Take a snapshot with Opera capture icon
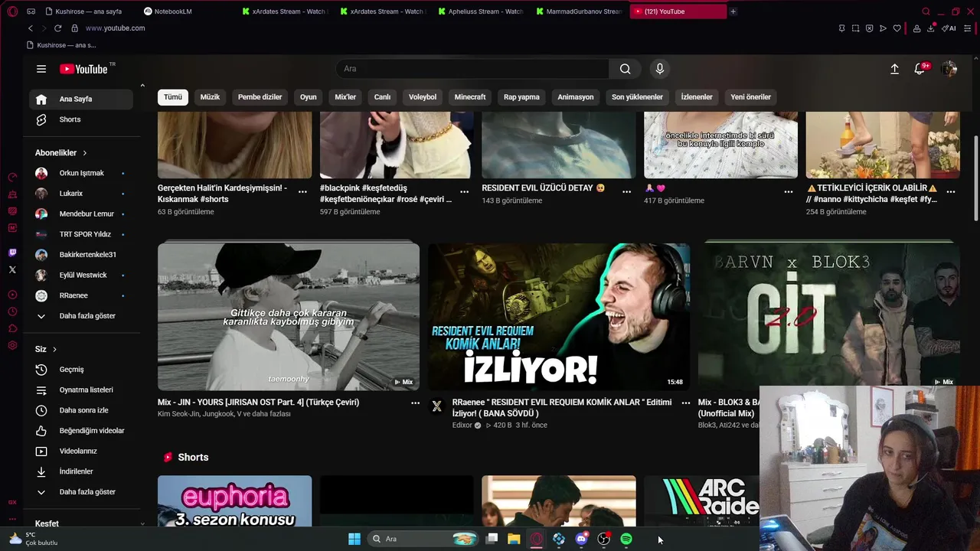The height and width of the screenshot is (551, 980). (855, 28)
